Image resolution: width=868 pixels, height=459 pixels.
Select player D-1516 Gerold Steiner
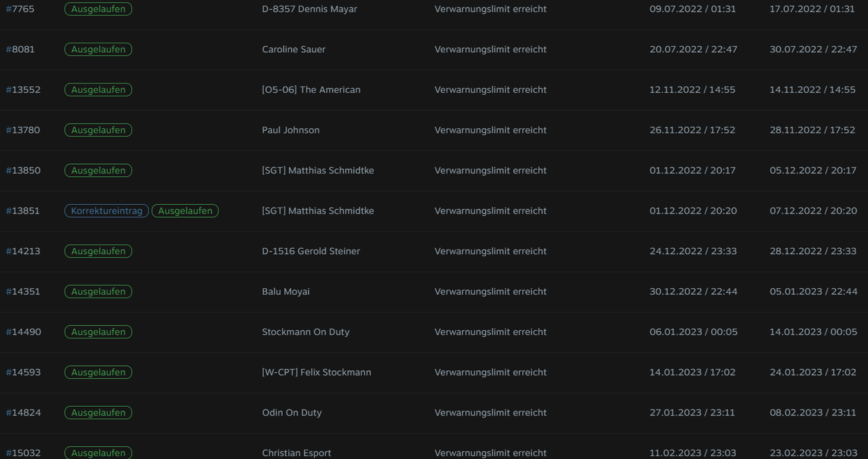click(311, 251)
